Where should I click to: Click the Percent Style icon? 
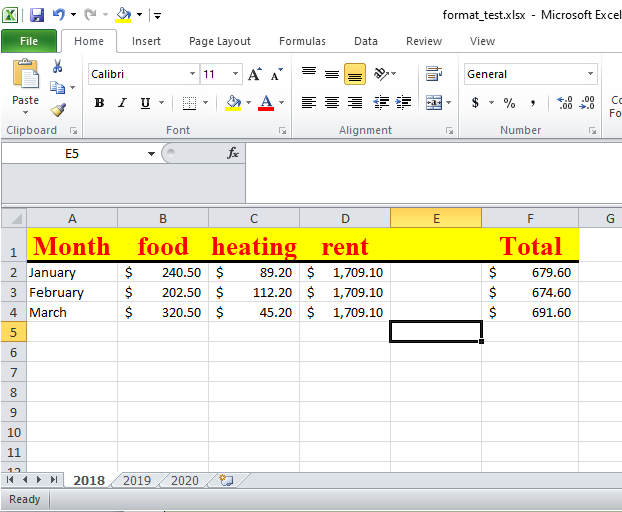click(509, 103)
